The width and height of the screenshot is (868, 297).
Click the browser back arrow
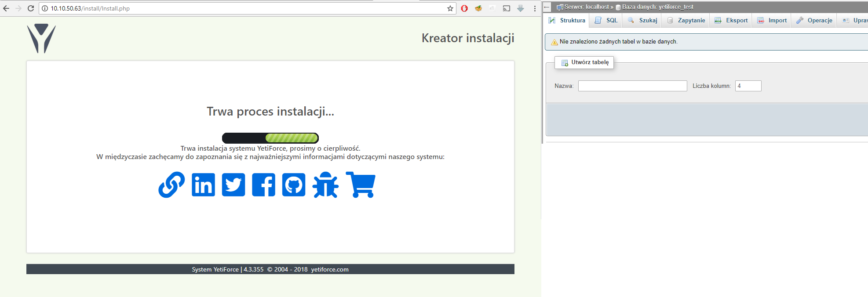click(6, 8)
